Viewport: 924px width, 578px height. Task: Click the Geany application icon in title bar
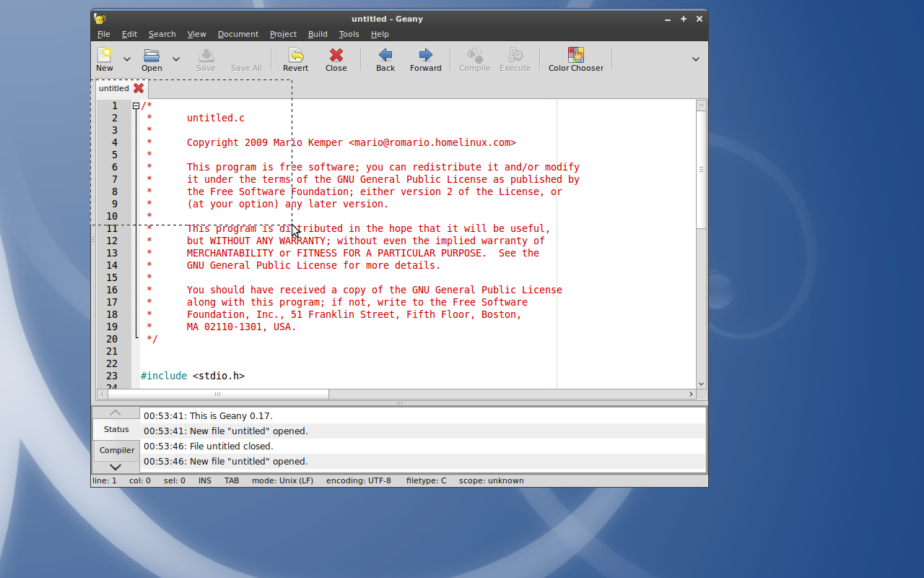[100, 19]
